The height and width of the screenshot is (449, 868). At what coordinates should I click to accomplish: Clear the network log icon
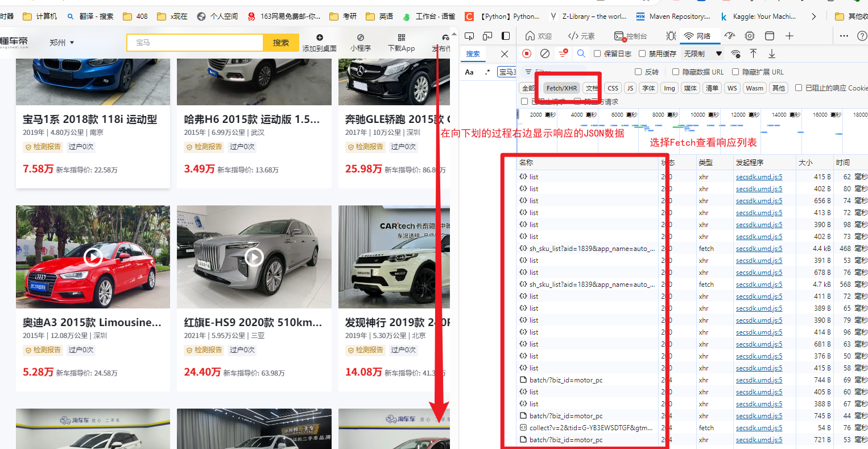[545, 53]
